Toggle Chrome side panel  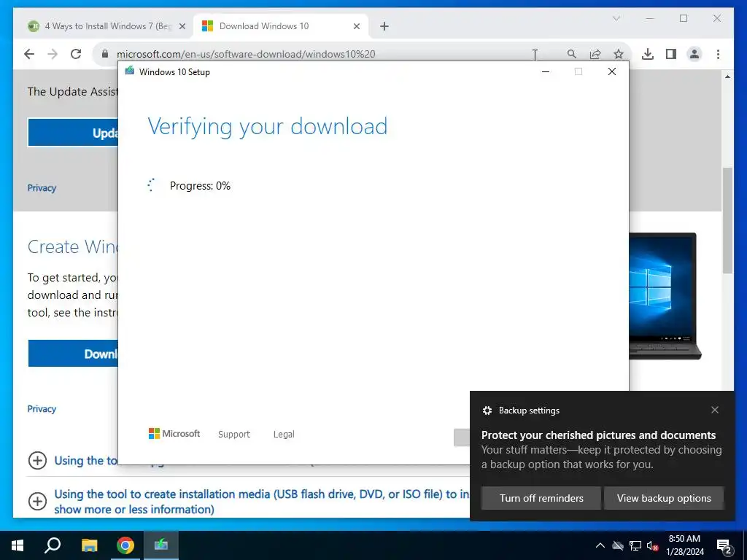(x=671, y=54)
